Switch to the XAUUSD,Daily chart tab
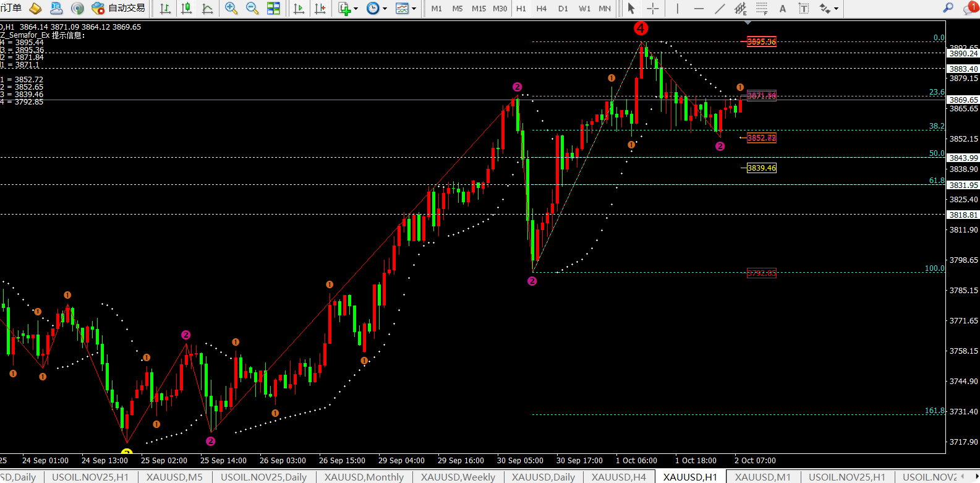The width and height of the screenshot is (980, 483). coord(543,477)
